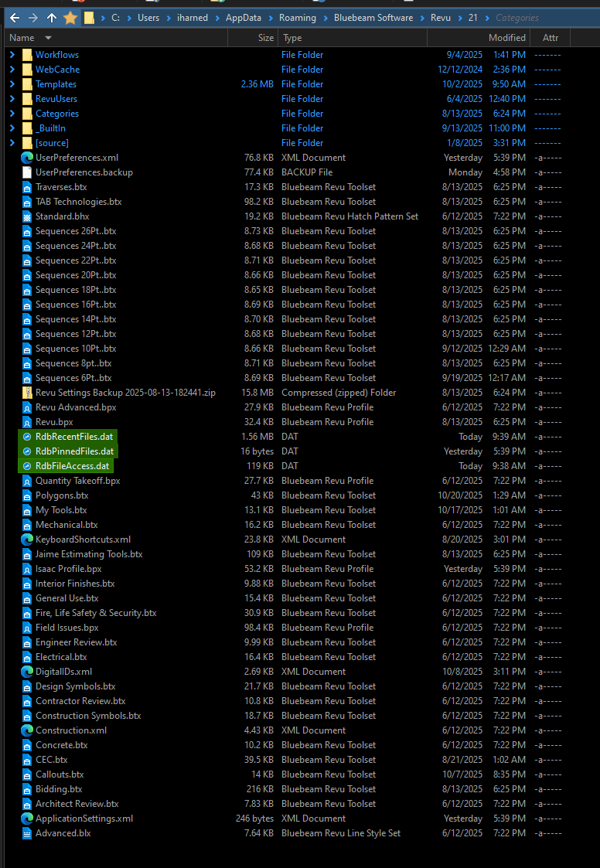Expand the _BuiltIn folder
The width and height of the screenshot is (600, 868).
click(x=12, y=128)
